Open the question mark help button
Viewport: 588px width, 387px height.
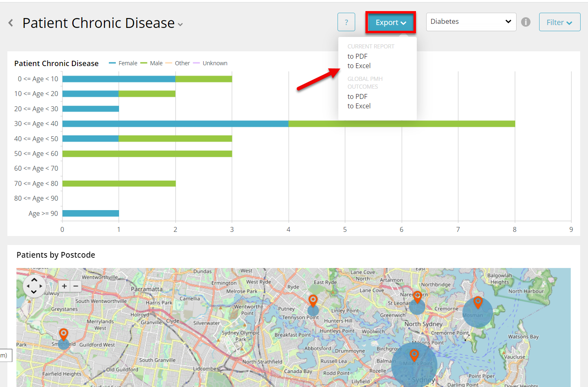[346, 22]
